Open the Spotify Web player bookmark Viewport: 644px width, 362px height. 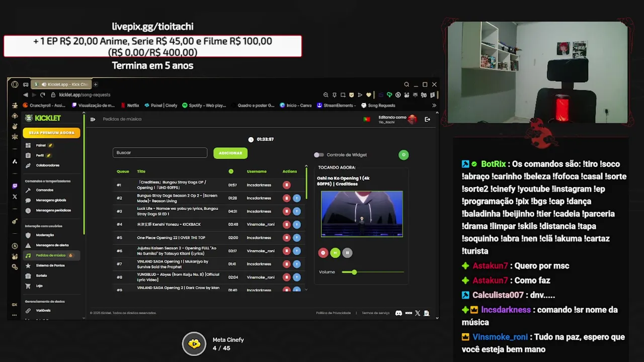tap(204, 106)
